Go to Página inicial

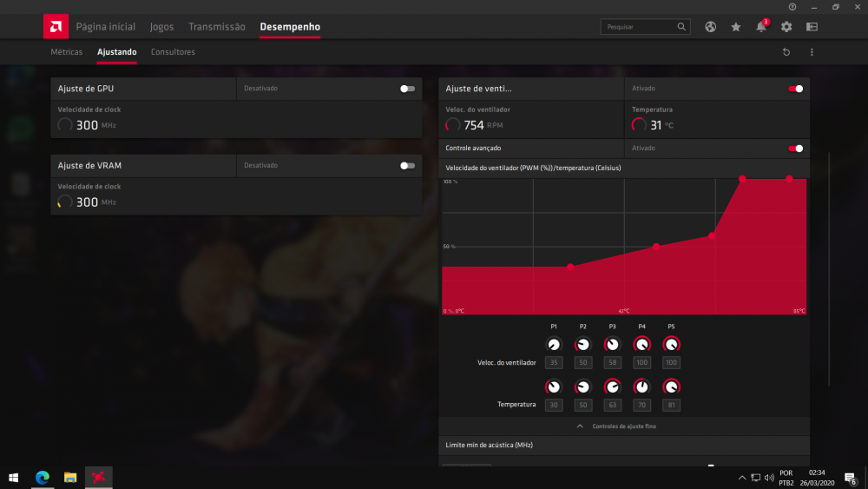(x=106, y=27)
